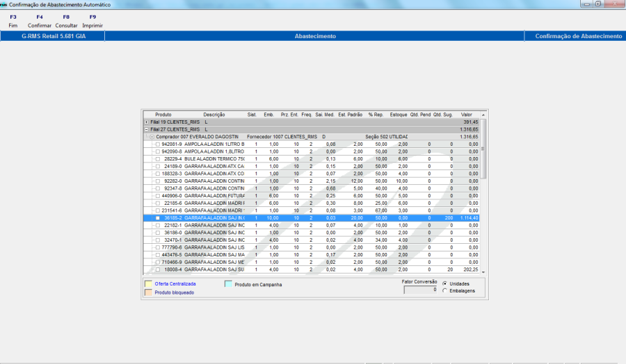626x364 pixels.
Task: Select product row 22185-6 GARRAFA ALADDIN MADRI
Action: click(x=312, y=204)
